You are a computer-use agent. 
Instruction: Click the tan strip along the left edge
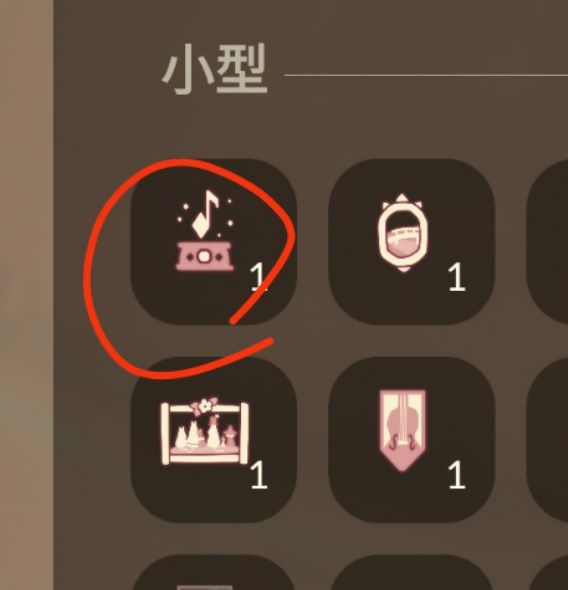click(x=26, y=295)
